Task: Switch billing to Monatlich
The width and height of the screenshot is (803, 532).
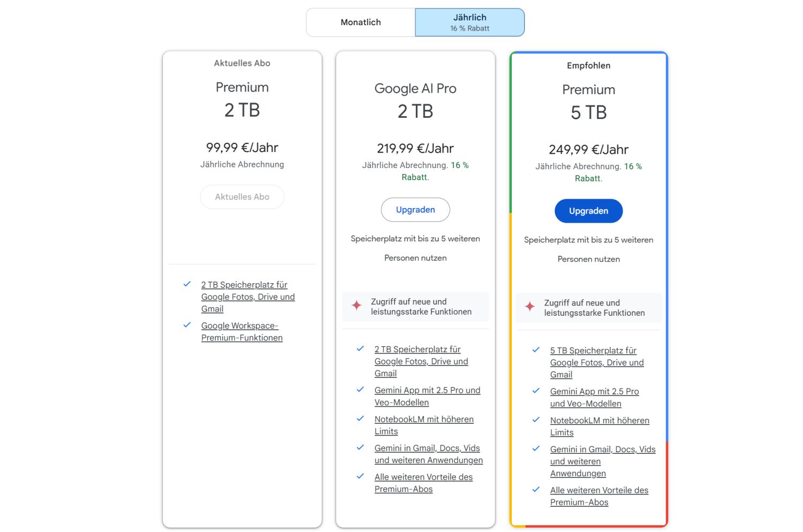Action: coord(361,22)
